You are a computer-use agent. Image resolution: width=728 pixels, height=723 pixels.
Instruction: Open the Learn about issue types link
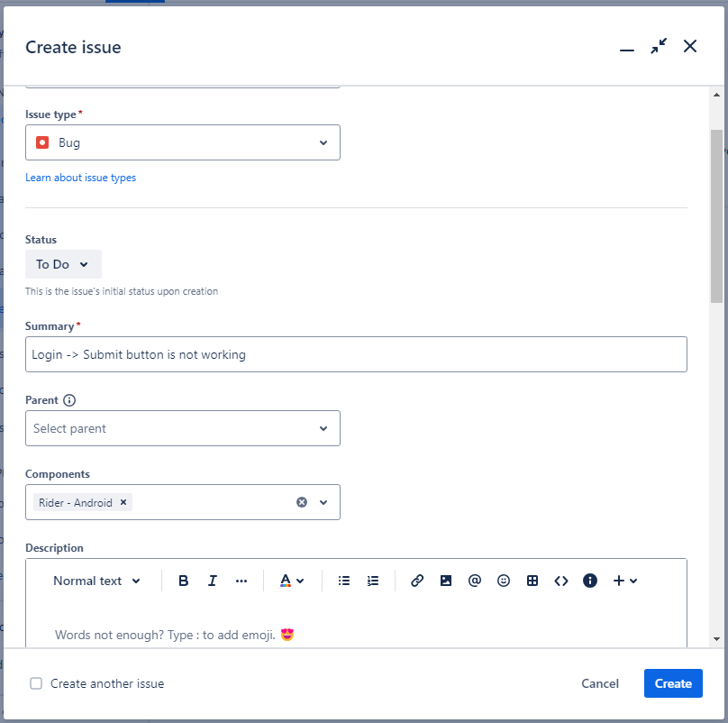80,178
